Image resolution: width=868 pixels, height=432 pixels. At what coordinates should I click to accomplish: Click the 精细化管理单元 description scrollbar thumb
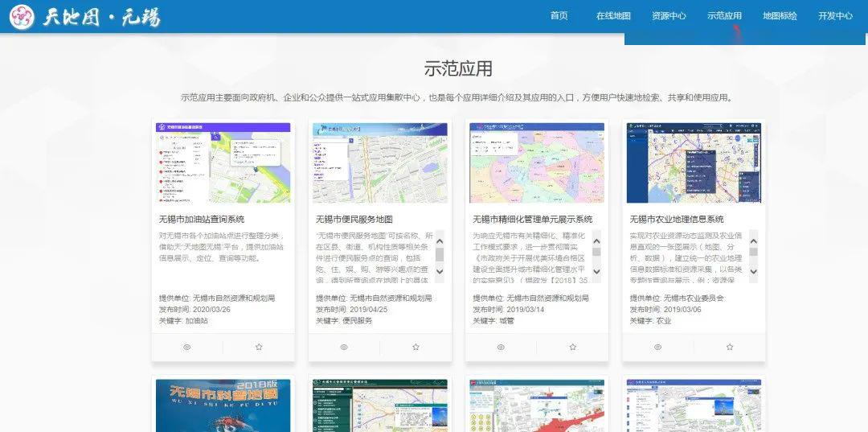596,252
